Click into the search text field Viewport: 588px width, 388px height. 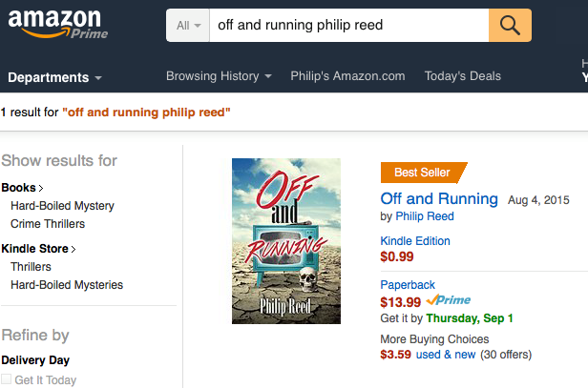(x=348, y=25)
